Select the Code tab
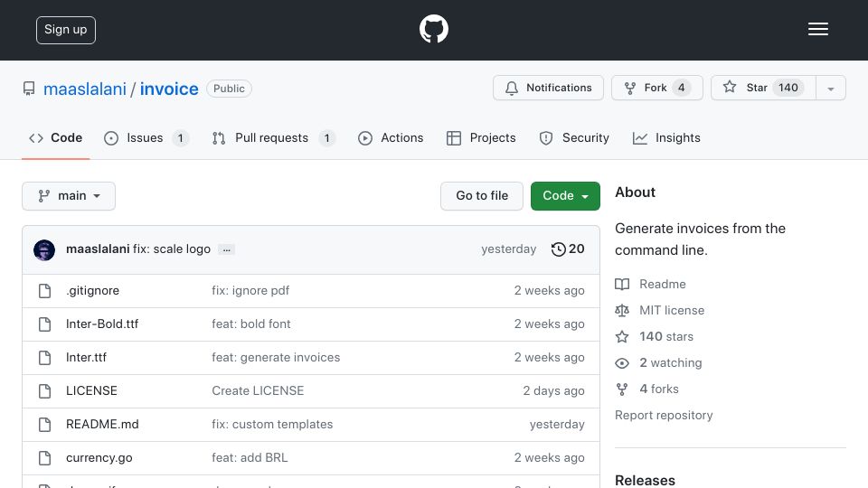The height and width of the screenshot is (488, 868). coord(55,137)
